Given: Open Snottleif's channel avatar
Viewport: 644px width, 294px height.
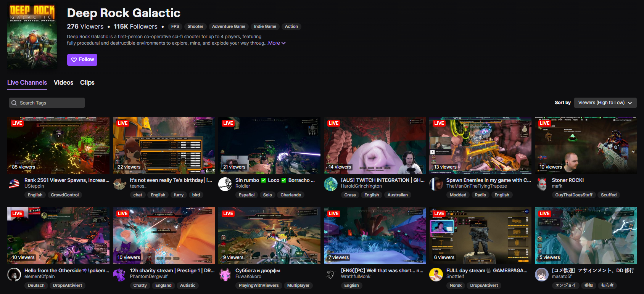Looking at the screenshot, I should pyautogui.click(x=436, y=274).
